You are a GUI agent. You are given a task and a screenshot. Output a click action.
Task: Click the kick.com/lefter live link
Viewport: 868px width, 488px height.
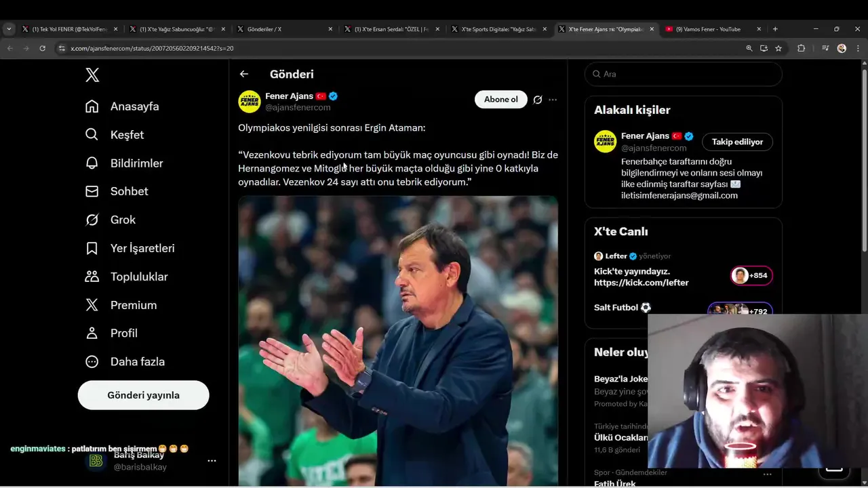click(x=642, y=283)
